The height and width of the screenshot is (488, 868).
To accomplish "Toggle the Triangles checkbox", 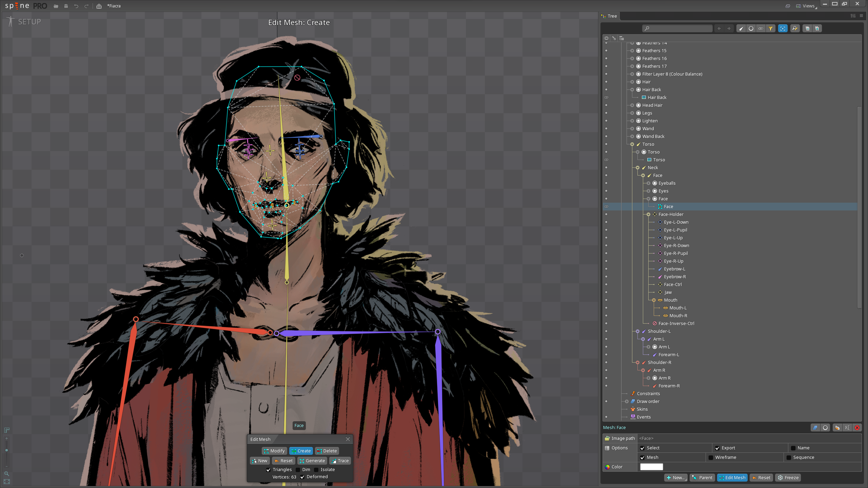I will [269, 470].
